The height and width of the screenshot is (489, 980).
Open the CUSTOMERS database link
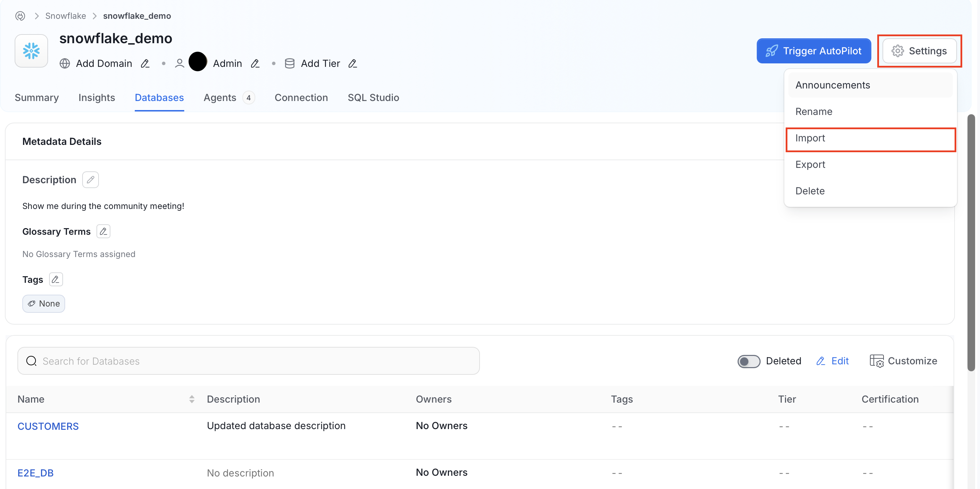coord(48,426)
